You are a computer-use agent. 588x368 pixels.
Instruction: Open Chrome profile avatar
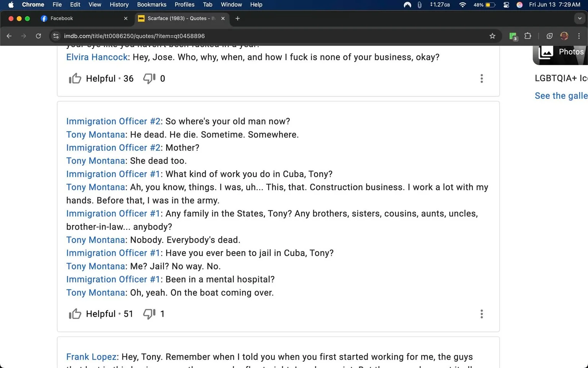(564, 36)
